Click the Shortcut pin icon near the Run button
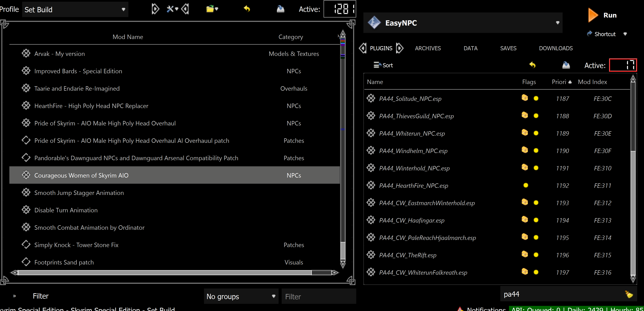644x311 pixels. point(590,34)
